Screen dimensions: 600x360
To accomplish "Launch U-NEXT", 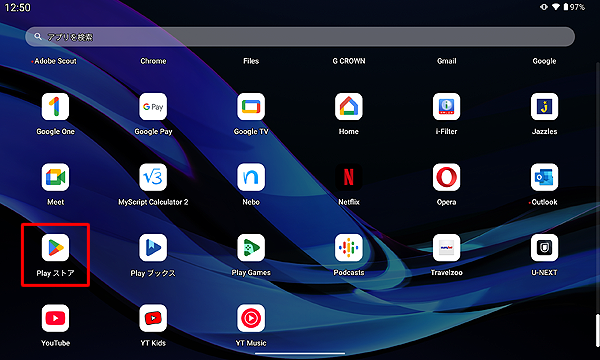I will (545, 248).
